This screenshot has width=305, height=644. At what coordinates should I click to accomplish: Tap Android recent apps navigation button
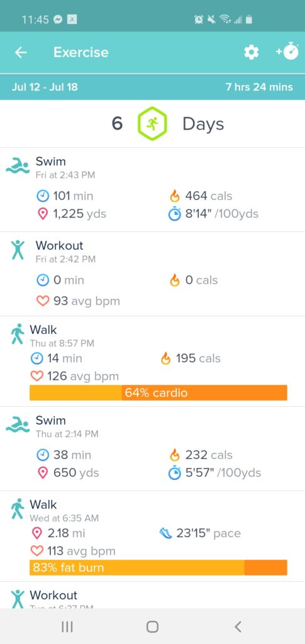click(x=67, y=626)
